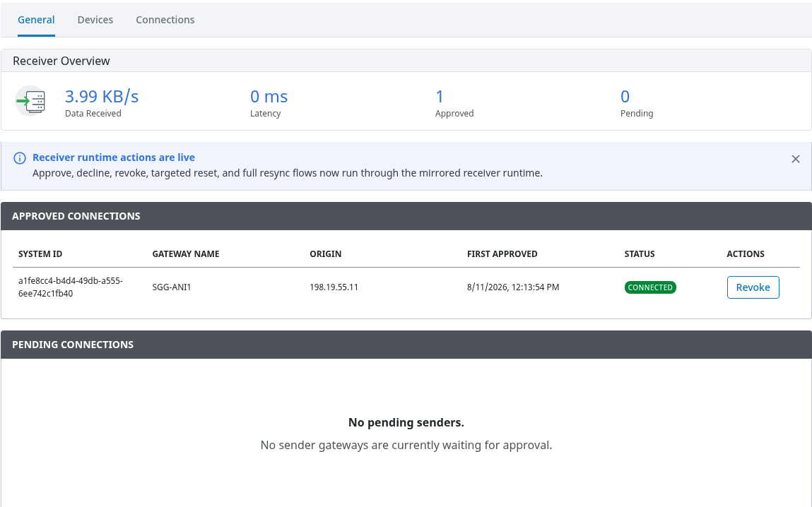Click the 3.99 KB/s data received value

(102, 96)
